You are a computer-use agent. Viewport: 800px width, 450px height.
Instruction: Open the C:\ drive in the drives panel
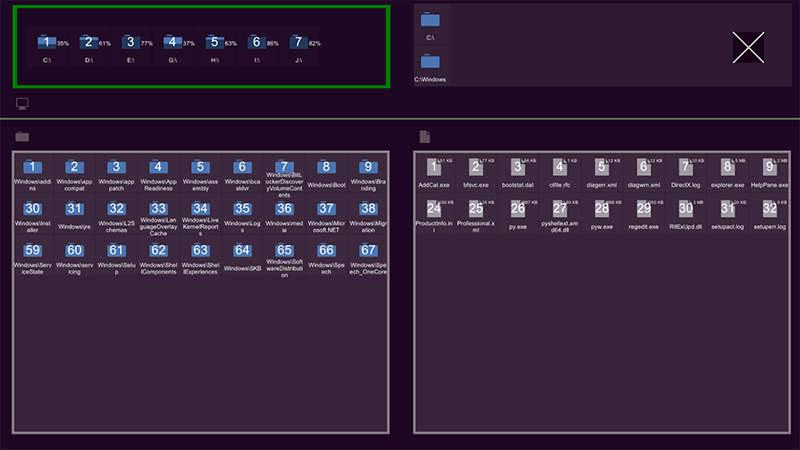click(x=47, y=43)
